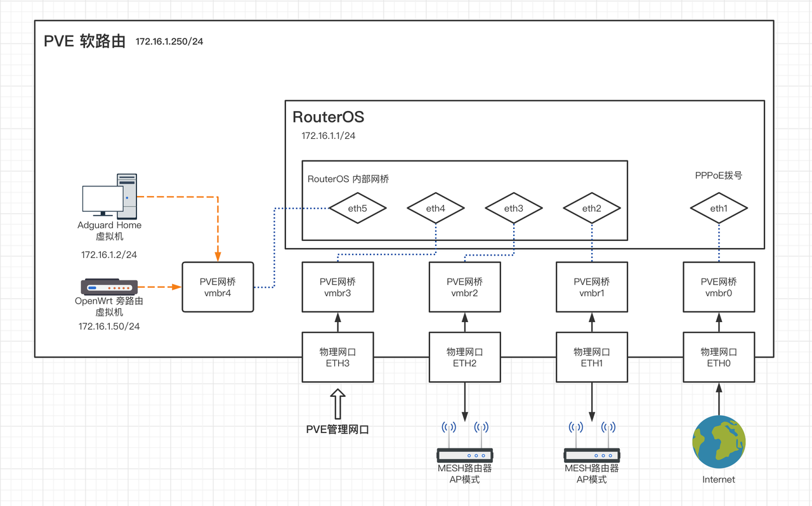
Task: Click the eth3 diamond shape
Action: tap(514, 208)
